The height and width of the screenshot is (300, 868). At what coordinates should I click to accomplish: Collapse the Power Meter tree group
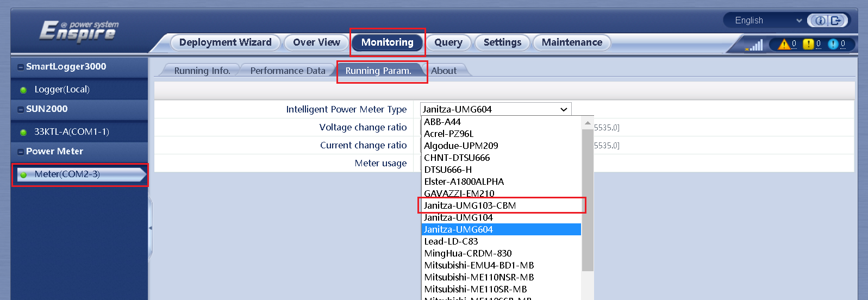[x=21, y=152]
